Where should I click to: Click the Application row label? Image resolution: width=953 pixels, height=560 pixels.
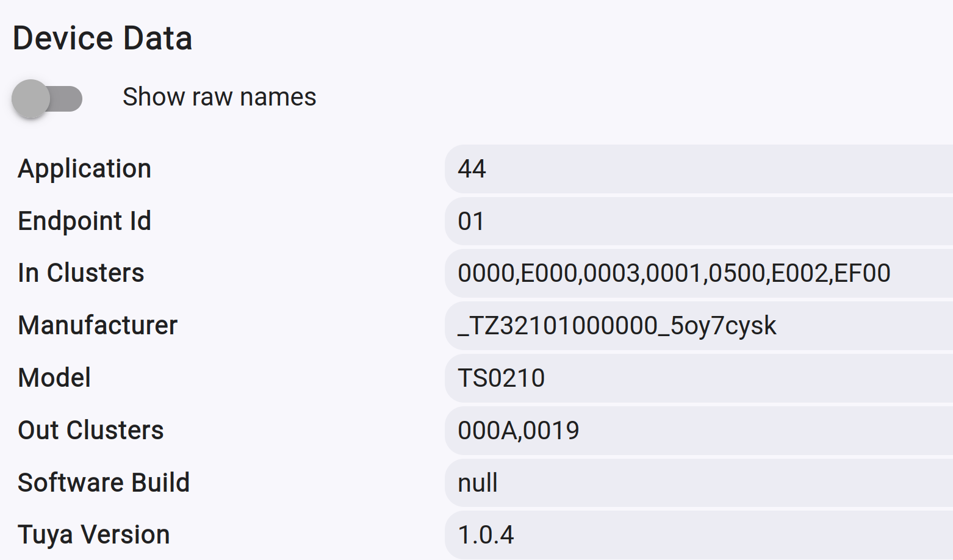(x=84, y=169)
